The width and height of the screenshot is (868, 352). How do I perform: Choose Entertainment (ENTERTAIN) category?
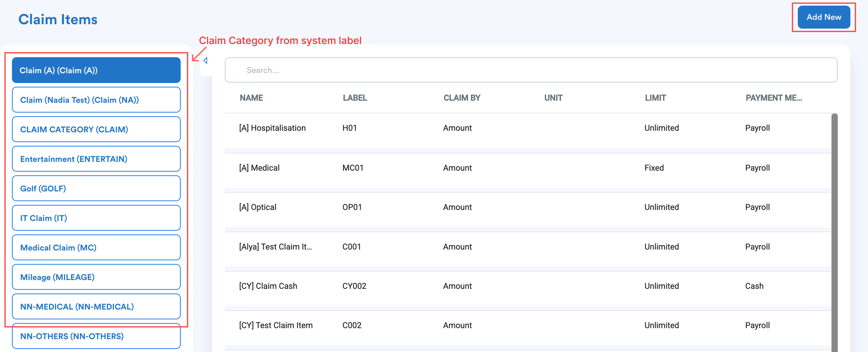point(96,159)
